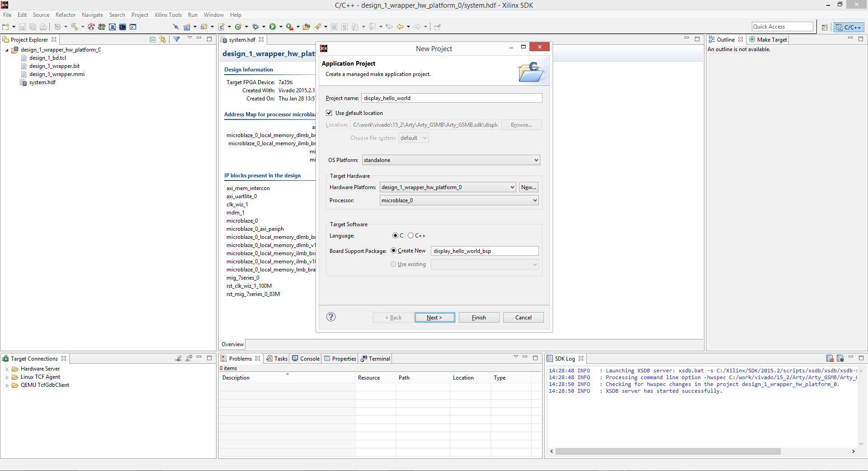Click the Open Perspective icon

pos(825,27)
